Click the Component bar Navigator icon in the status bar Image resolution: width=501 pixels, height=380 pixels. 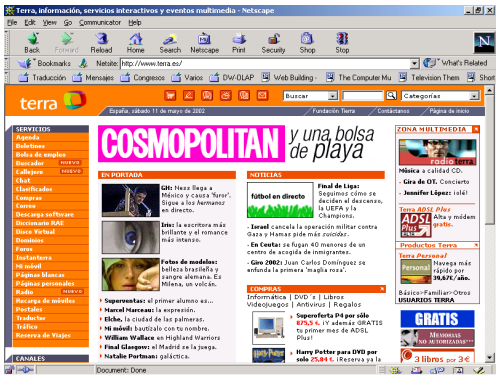pyautogui.click(x=395, y=370)
